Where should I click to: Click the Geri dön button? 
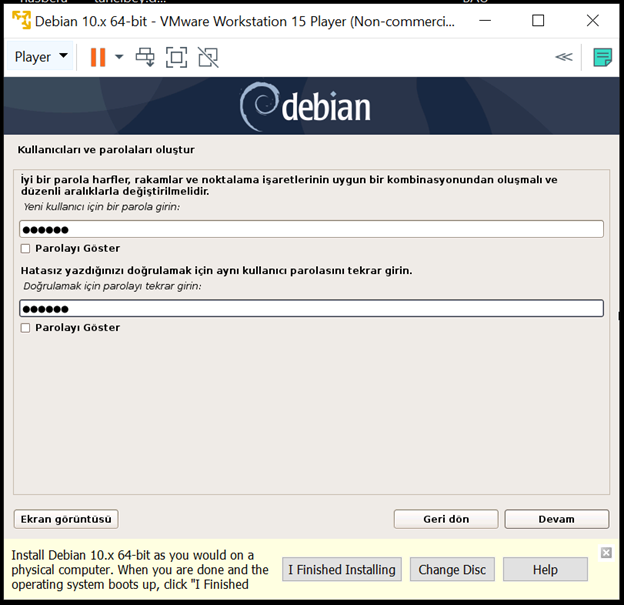point(446,519)
